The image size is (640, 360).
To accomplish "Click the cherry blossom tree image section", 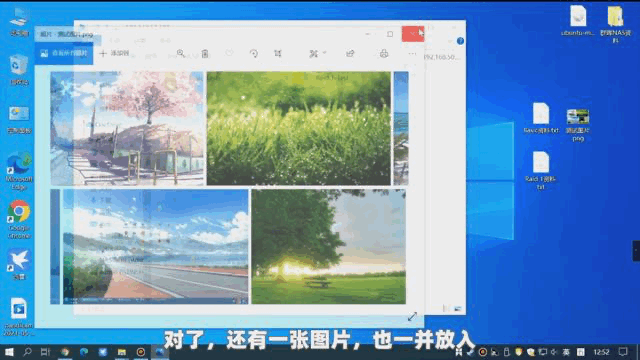I will pyautogui.click(x=127, y=129).
